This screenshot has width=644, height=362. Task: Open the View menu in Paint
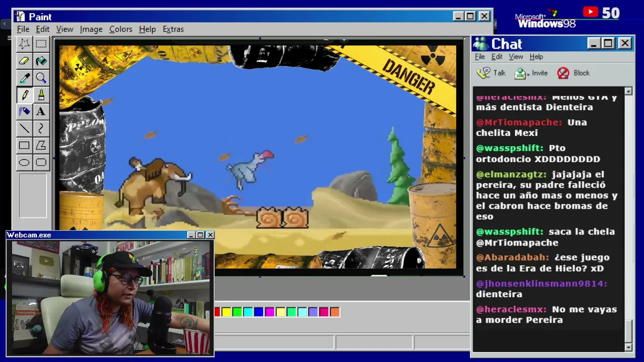click(64, 29)
